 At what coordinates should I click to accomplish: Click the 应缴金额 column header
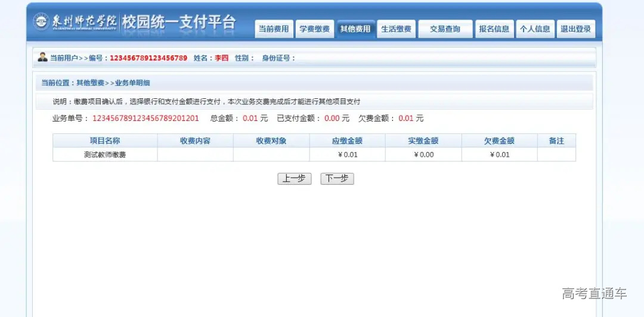coord(348,141)
